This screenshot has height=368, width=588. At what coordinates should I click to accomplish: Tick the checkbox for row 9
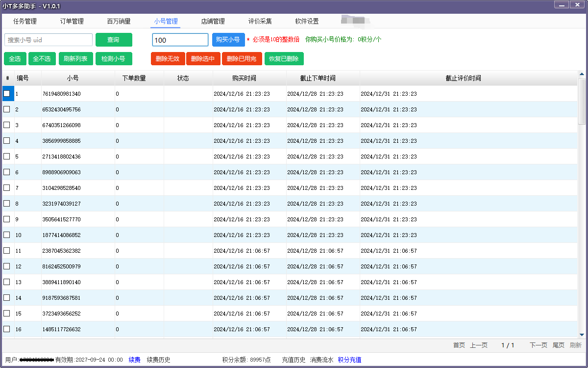(7, 219)
